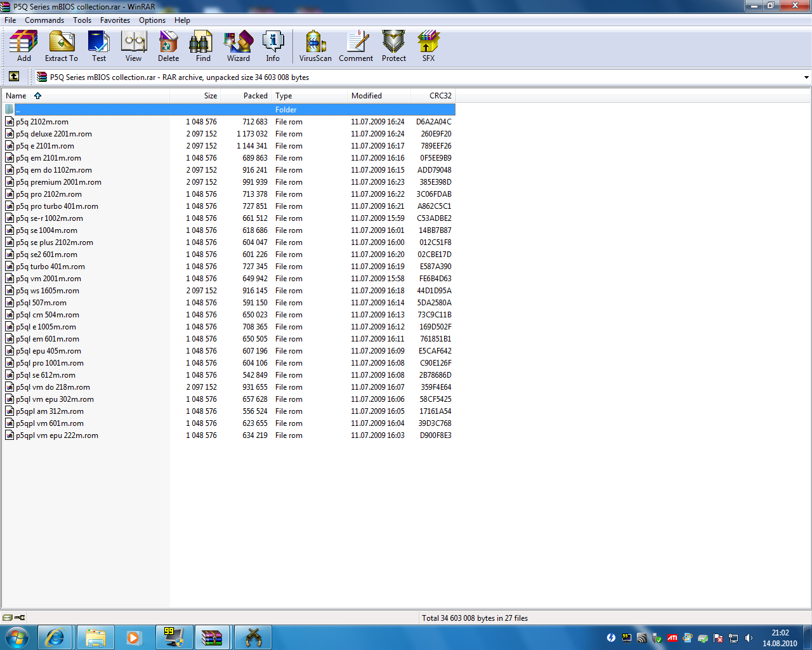Select file p5q se plus 2102m.rom
812x650 pixels.
[228, 242]
